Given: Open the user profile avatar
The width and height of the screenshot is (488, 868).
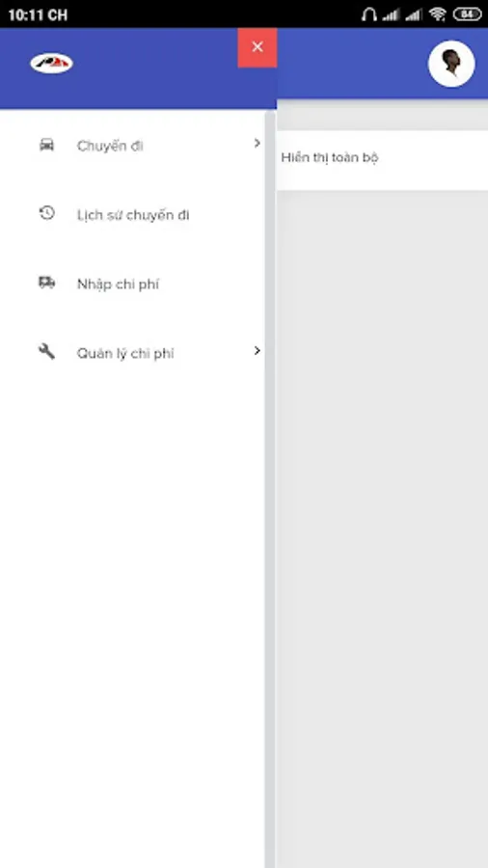Looking at the screenshot, I should pyautogui.click(x=451, y=63).
